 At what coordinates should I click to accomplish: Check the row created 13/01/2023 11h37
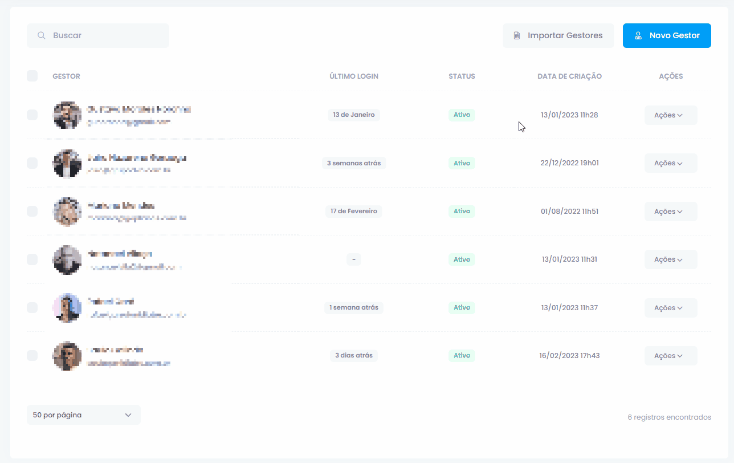point(32,308)
